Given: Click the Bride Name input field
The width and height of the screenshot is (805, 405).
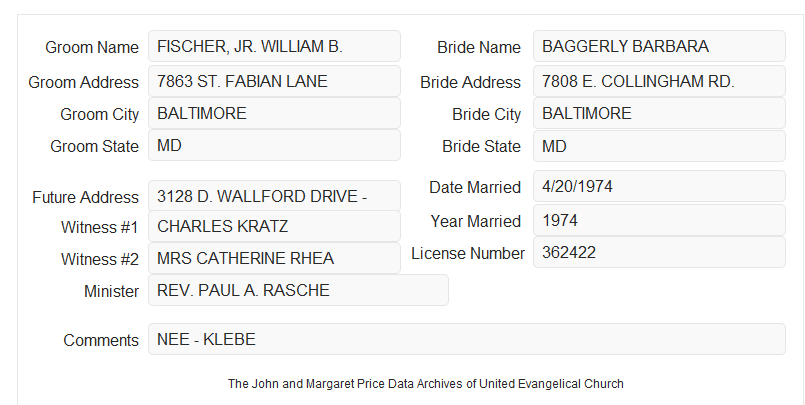Looking at the screenshot, I should coord(659,46).
